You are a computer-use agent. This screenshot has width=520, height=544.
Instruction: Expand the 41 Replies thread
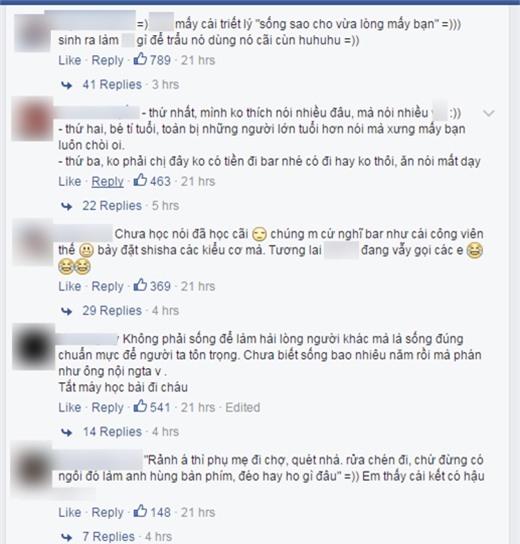point(112,84)
